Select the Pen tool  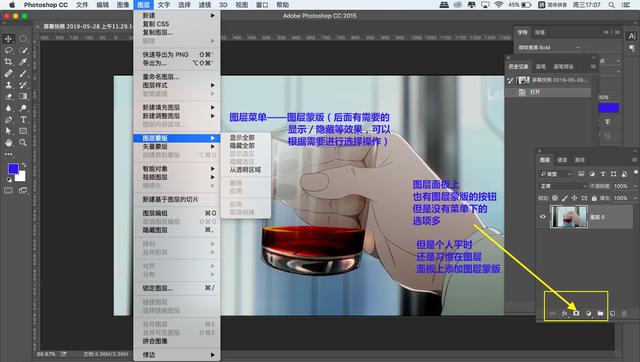click(8, 120)
